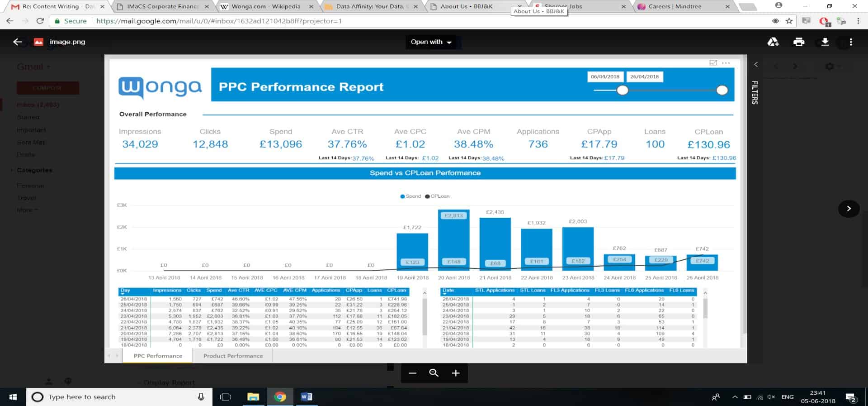The height and width of the screenshot is (406, 868).
Task: Open the viewer's more actions menu
Action: [x=851, y=42]
